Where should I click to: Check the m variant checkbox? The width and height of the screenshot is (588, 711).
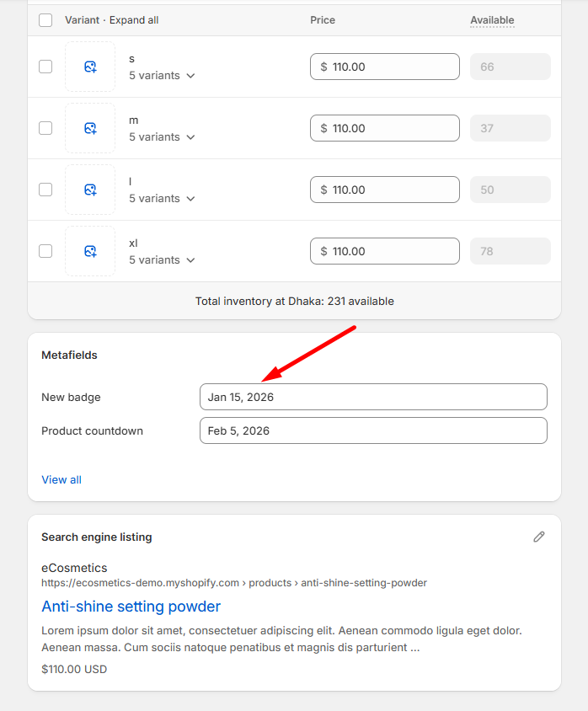click(45, 128)
